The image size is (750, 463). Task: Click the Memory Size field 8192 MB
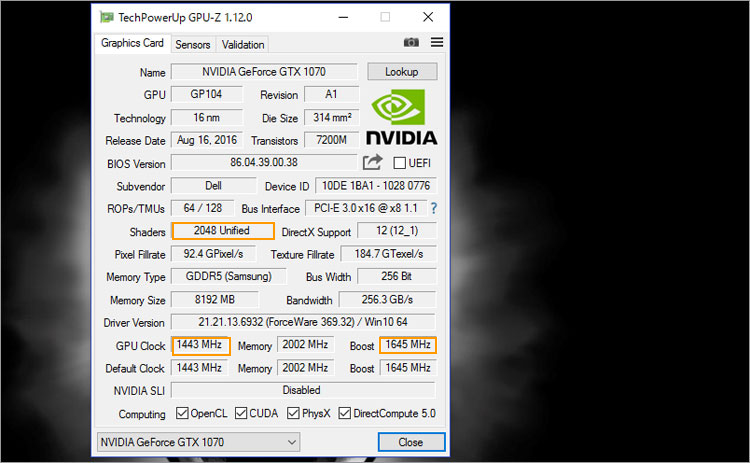click(215, 299)
